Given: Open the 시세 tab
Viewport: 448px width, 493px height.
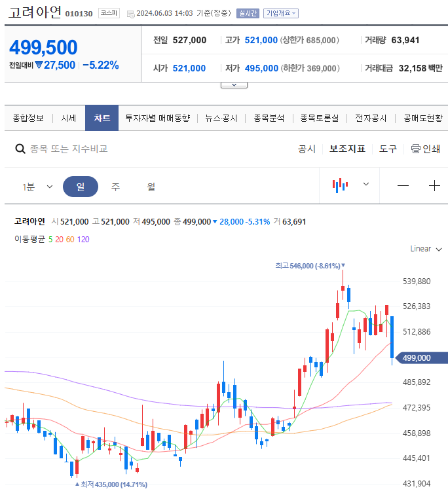Looking at the screenshot, I should pyautogui.click(x=69, y=118).
